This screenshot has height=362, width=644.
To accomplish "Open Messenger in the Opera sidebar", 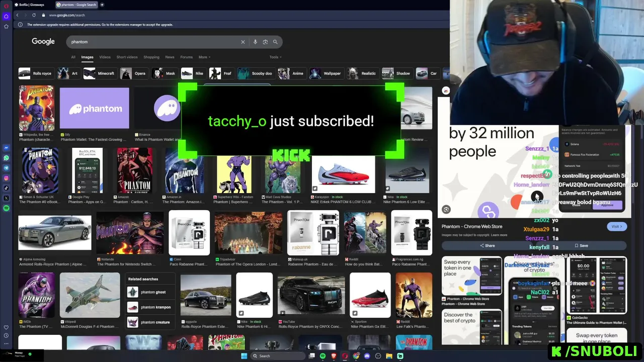I will click(6, 148).
